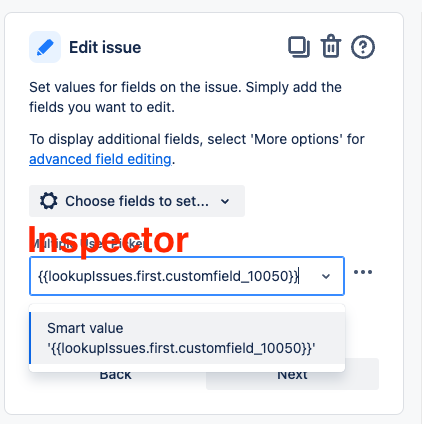The image size is (422, 424).
Task: Delete the component with the trash icon
Action: point(331,46)
